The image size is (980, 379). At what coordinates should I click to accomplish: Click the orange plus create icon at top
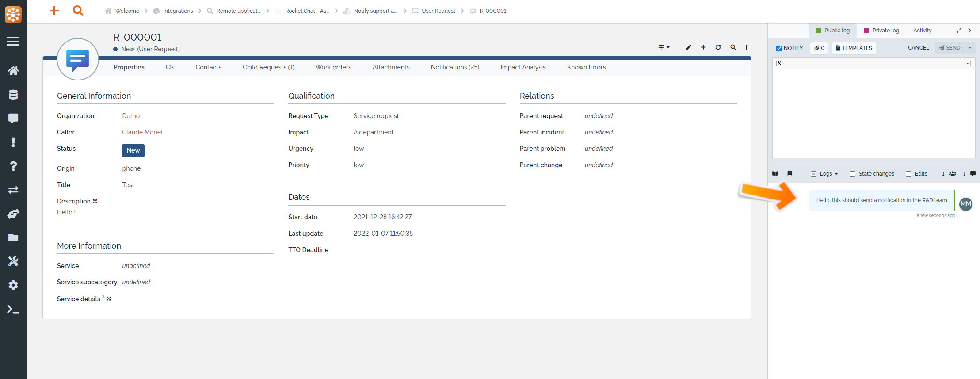[54, 11]
